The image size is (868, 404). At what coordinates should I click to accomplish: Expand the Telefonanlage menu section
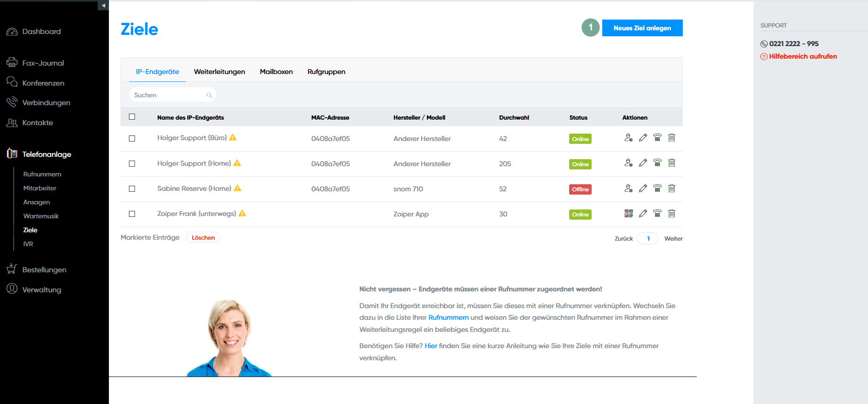click(x=47, y=155)
